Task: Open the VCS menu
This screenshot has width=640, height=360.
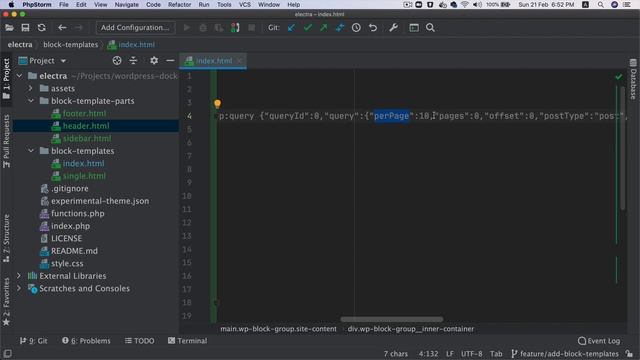Action: click(x=245, y=4)
